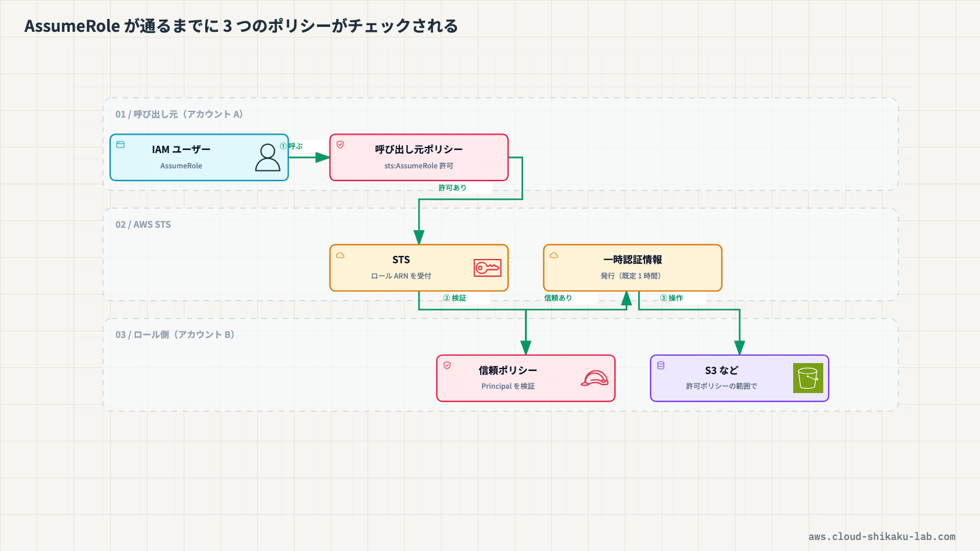This screenshot has width=980, height=551.
Task: Click the AssumeRole subtitle under IAM ユーザー
Action: (181, 166)
